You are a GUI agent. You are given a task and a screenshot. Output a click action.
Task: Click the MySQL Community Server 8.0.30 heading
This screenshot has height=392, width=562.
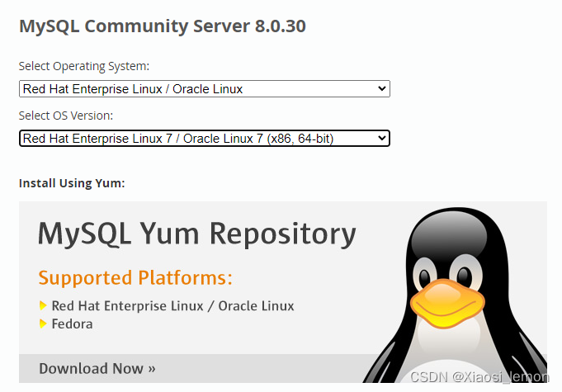[x=163, y=26]
